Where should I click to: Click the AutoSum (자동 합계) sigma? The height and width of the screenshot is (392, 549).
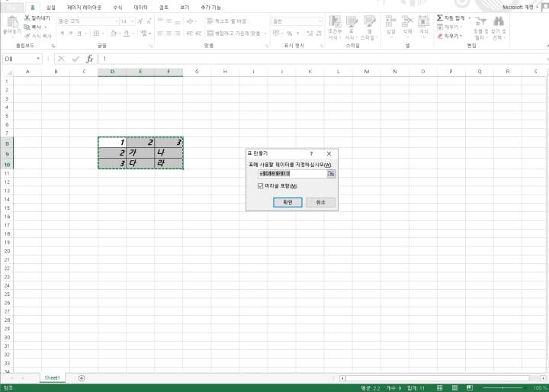(440, 18)
